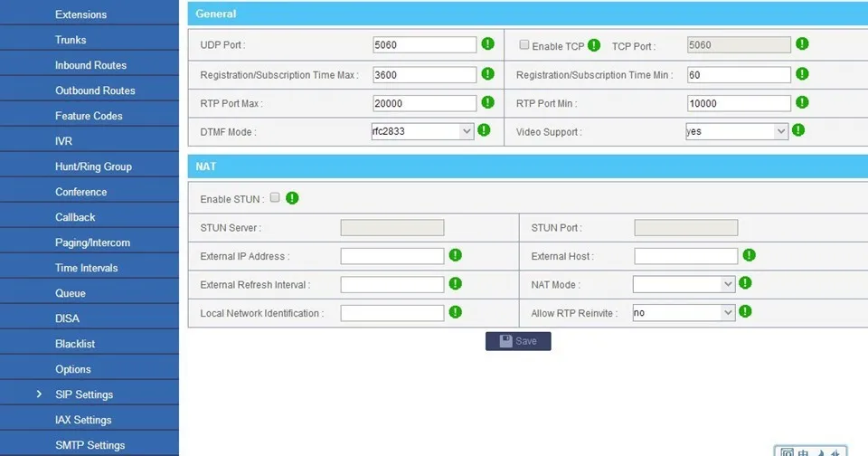The width and height of the screenshot is (868, 456).
Task: Click the Local Network Identification field
Action: (x=392, y=313)
